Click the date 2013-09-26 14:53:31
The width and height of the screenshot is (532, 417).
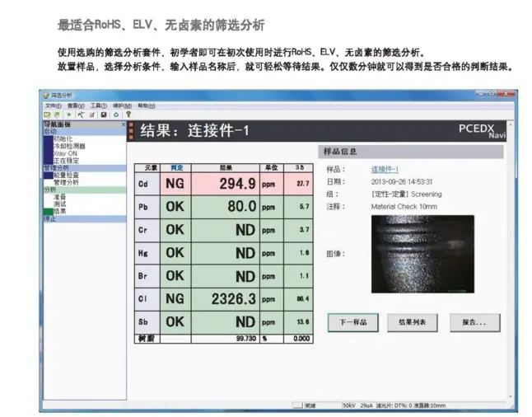coord(402,182)
